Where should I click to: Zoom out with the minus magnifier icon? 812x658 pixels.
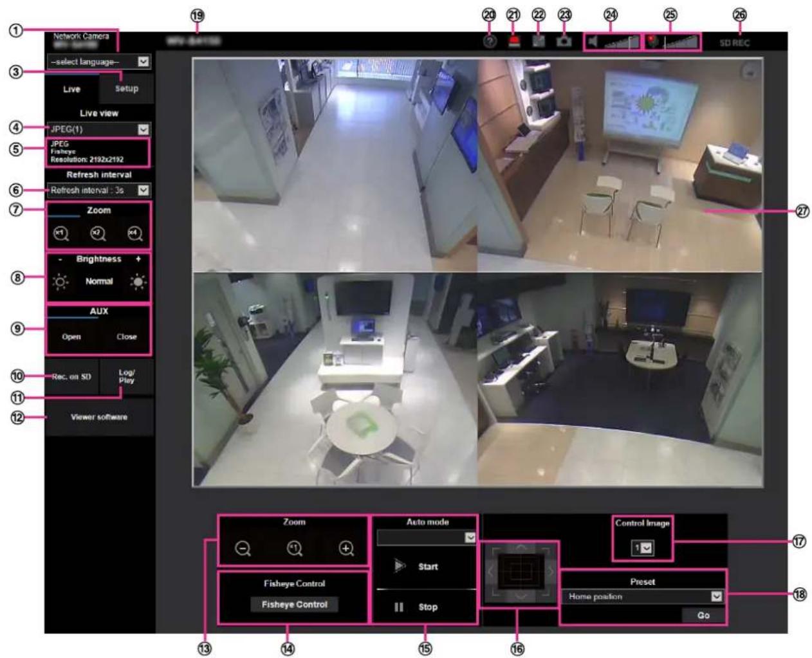click(x=243, y=549)
